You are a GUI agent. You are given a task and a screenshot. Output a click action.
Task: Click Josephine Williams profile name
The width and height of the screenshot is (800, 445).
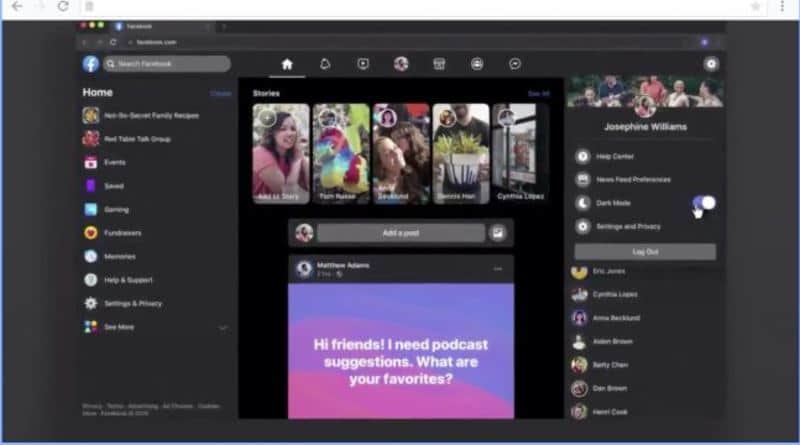[x=645, y=127]
